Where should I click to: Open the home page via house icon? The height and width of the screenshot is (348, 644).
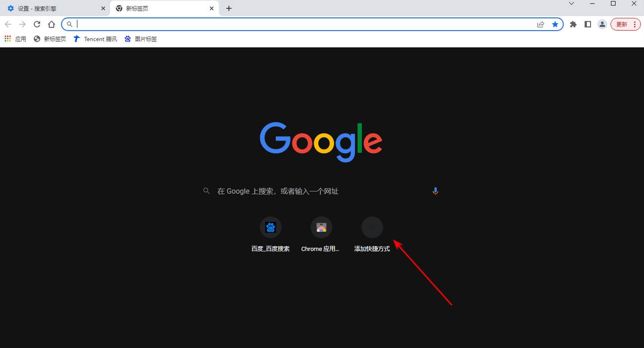pyautogui.click(x=52, y=24)
